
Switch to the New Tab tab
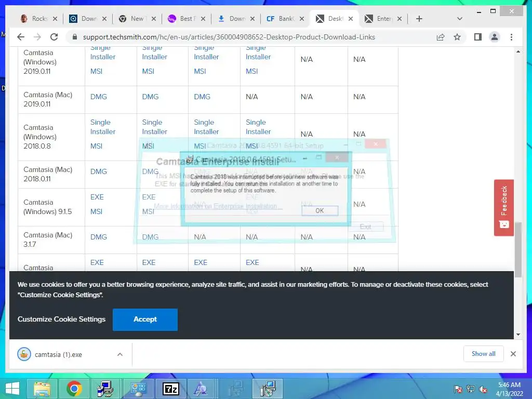tap(134, 19)
